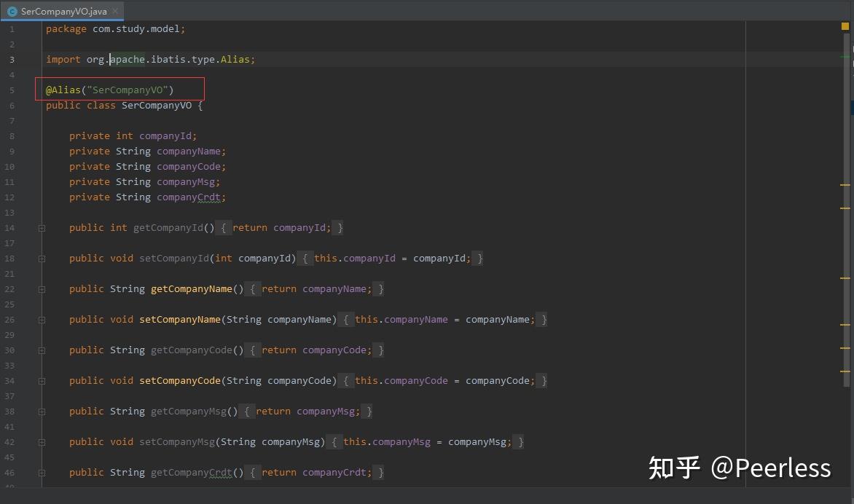
Task: Click folded body 'return companyId;' on line 14
Action: [x=281, y=227]
